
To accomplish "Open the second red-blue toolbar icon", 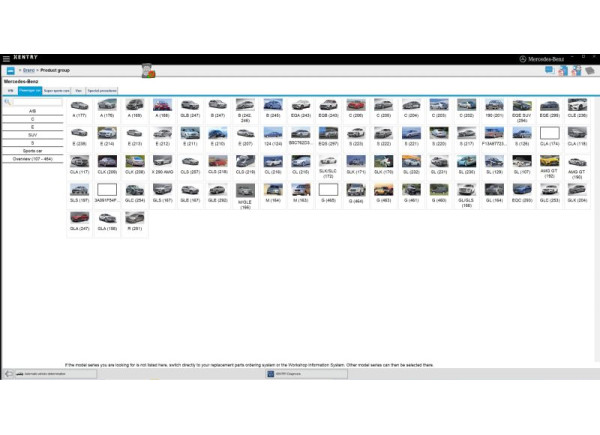I will pos(576,71).
